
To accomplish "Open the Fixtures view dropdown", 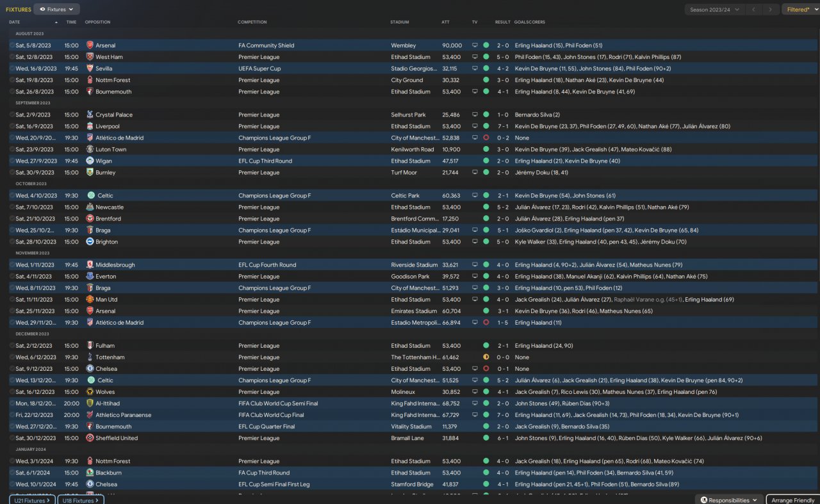I will (x=56, y=10).
